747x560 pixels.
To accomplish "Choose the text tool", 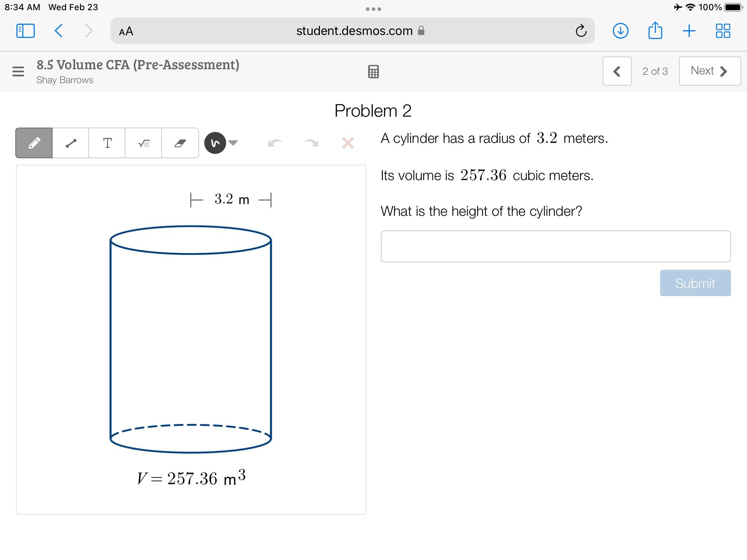I will point(107,143).
